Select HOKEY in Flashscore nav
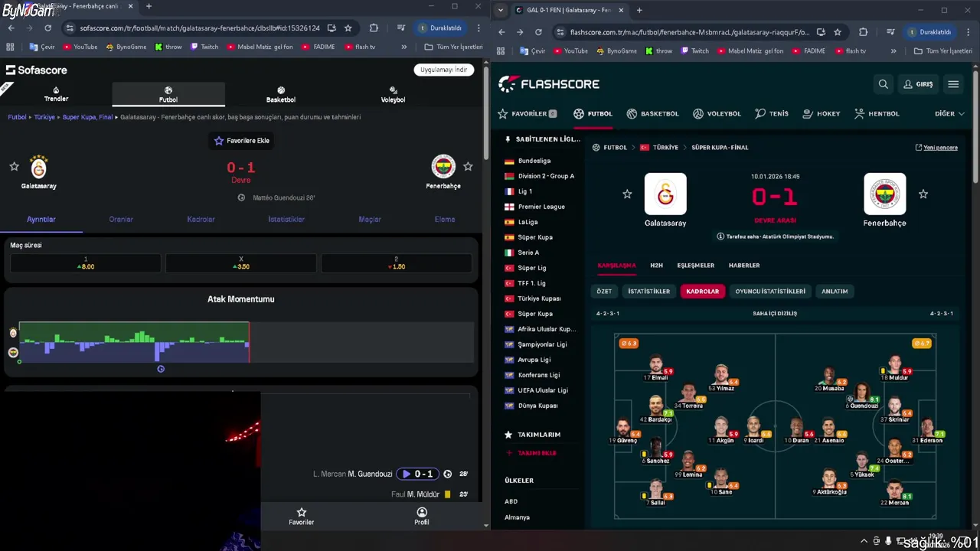This screenshot has height=551, width=980. coord(821,113)
